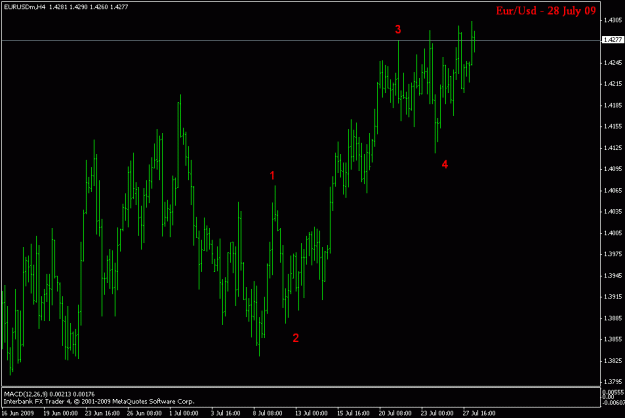
Task: Select the 26 Jun 08:00 time label
Action: pyautogui.click(x=144, y=413)
